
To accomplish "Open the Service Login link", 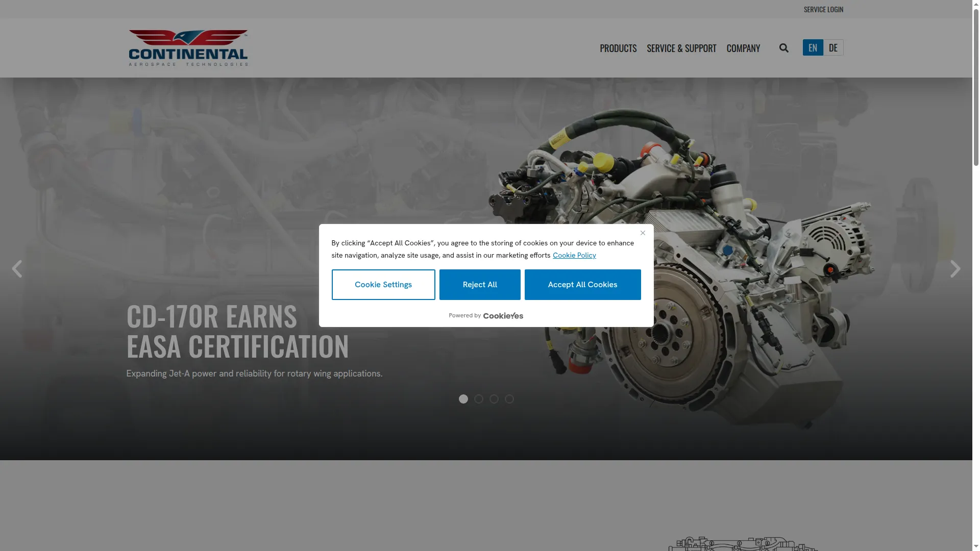I will 823,9.
